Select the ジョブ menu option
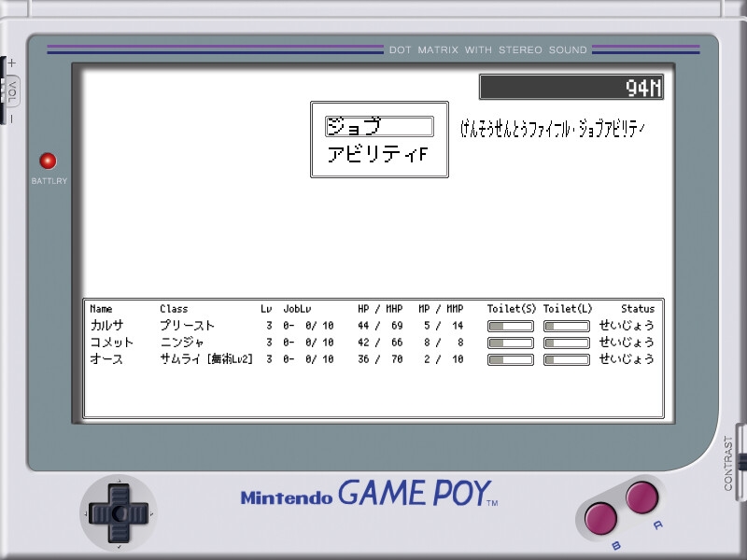Screen dimensions: 747x560 click(x=379, y=126)
